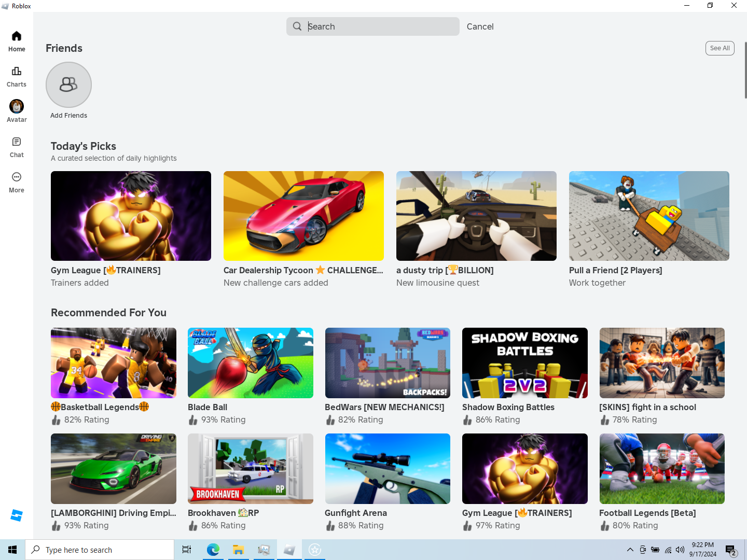Click the network tray icon
Screen dimensions: 747x560
tap(668, 550)
